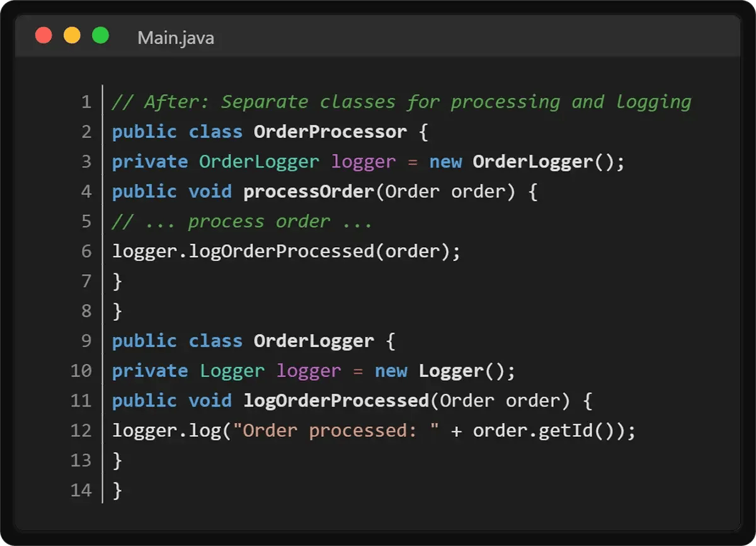Click 'logger.logOrderProcessed(order);' call
756x546 pixels.
click(x=287, y=252)
